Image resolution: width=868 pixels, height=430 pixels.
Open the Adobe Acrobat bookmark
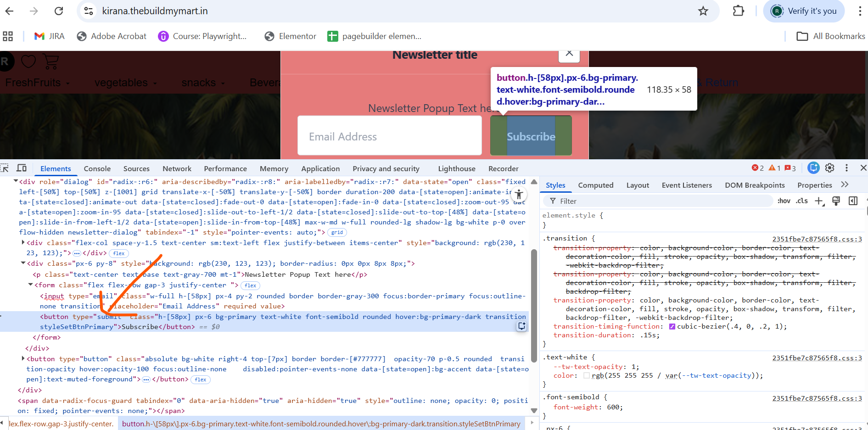(x=112, y=36)
